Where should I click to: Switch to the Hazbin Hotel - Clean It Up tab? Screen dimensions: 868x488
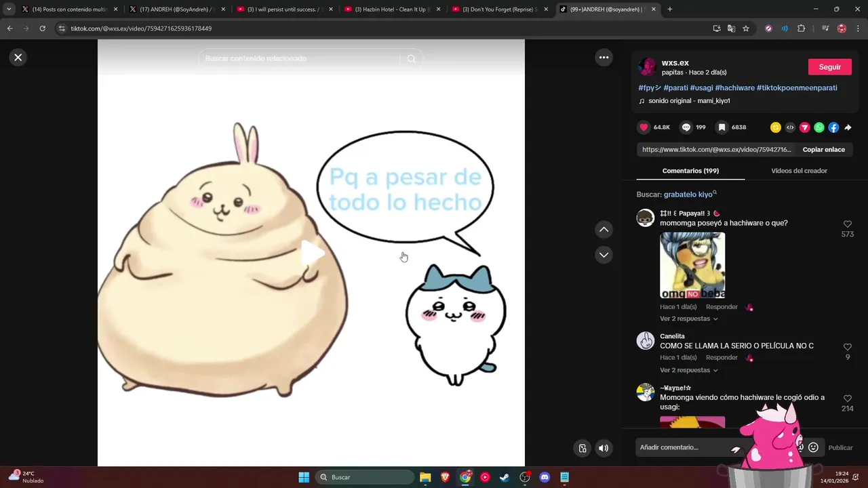[x=393, y=9]
